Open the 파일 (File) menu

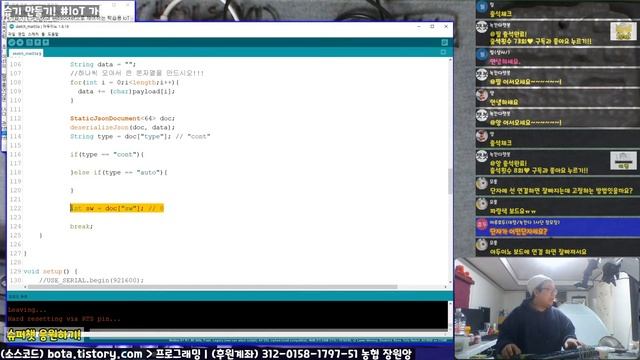(x=11, y=34)
